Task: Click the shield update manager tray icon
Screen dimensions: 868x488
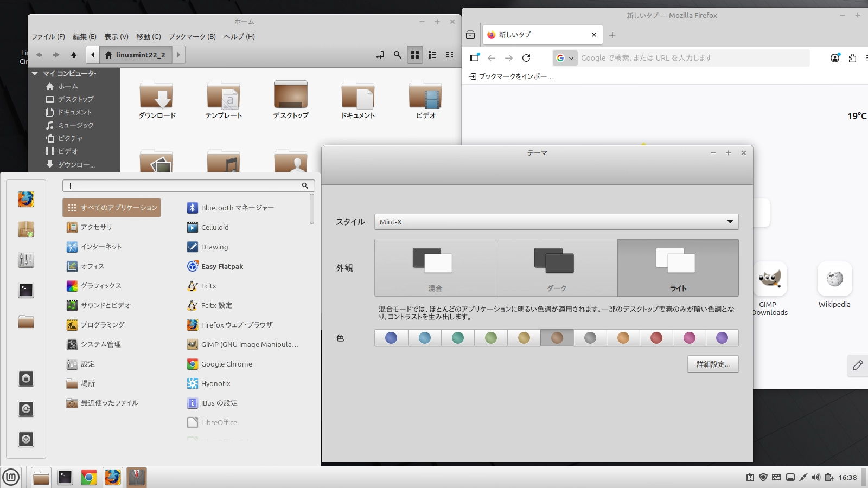Action: click(x=763, y=477)
